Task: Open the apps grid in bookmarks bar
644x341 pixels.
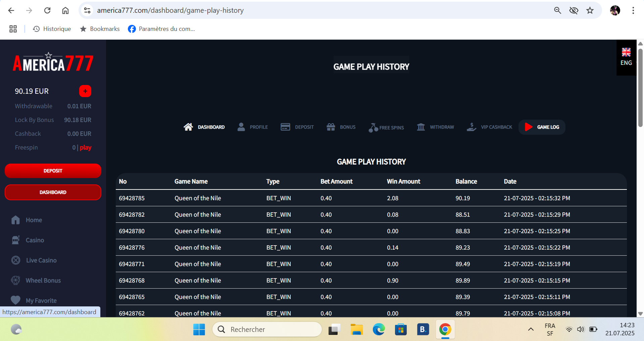Action: click(x=13, y=29)
